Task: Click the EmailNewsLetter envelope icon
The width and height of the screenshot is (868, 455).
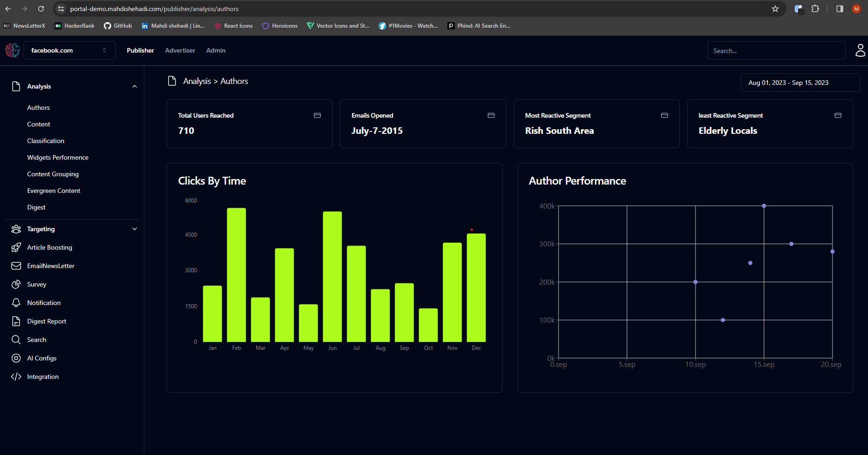Action: coord(16,266)
